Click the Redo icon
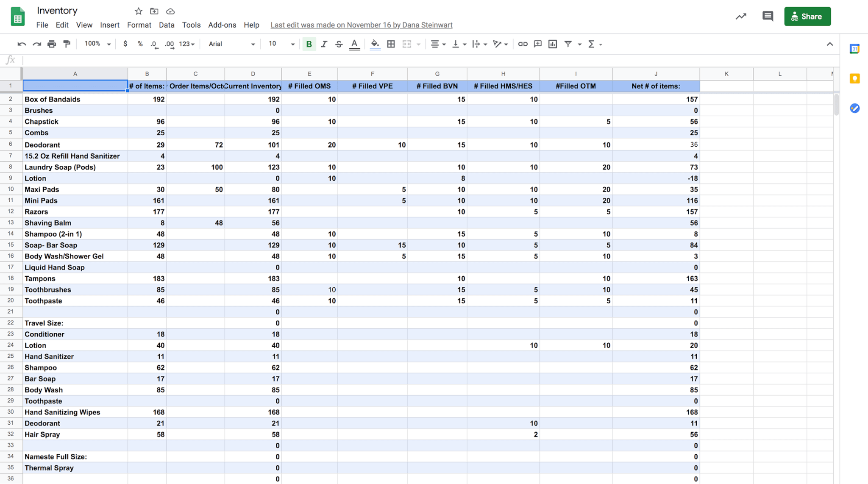The height and width of the screenshot is (484, 868). click(37, 44)
